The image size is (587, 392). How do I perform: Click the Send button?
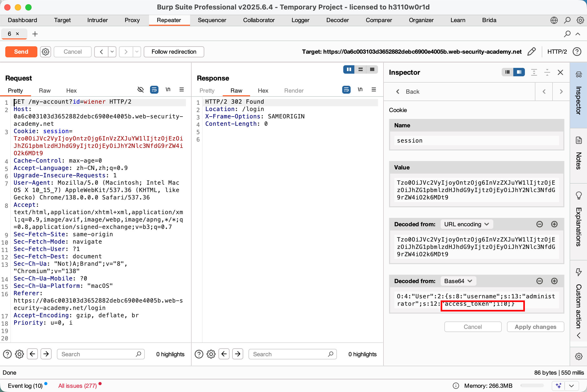pyautogui.click(x=21, y=52)
